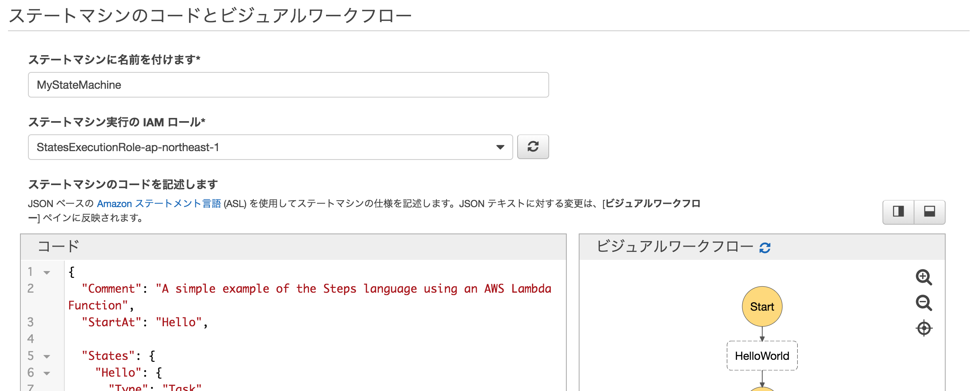Refresh the IAM role list
Screen dimensions: 980x391
point(534,146)
